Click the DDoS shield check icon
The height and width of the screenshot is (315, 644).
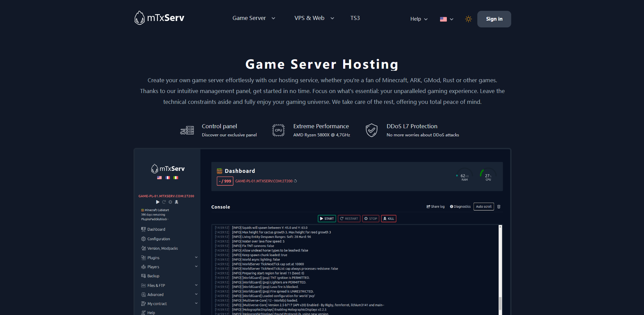coord(372,130)
